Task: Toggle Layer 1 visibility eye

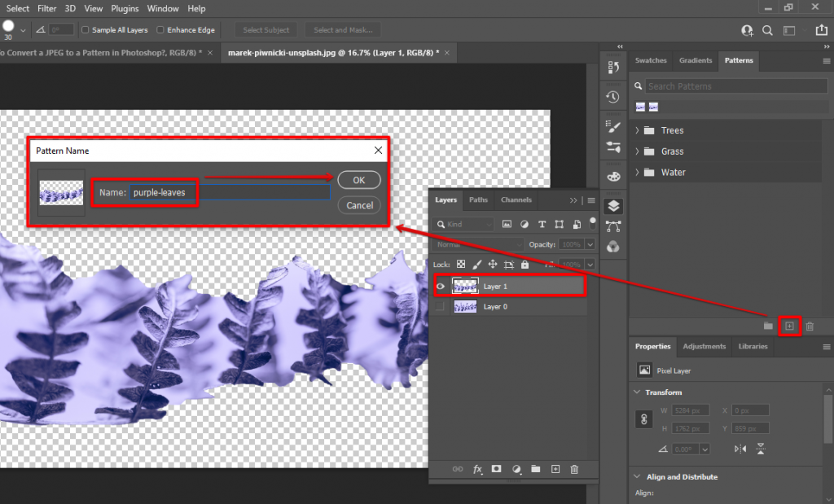Action: point(440,286)
